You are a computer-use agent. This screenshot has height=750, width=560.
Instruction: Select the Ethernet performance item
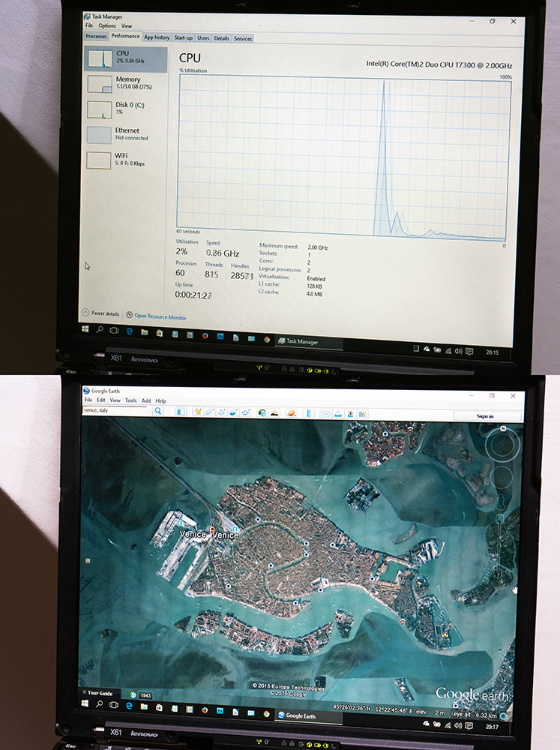click(x=126, y=135)
